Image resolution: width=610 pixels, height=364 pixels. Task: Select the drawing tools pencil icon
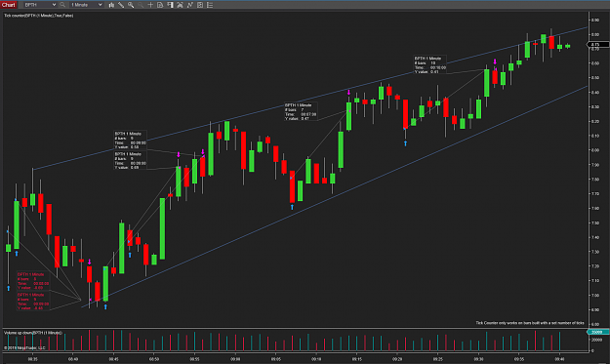(121, 5)
